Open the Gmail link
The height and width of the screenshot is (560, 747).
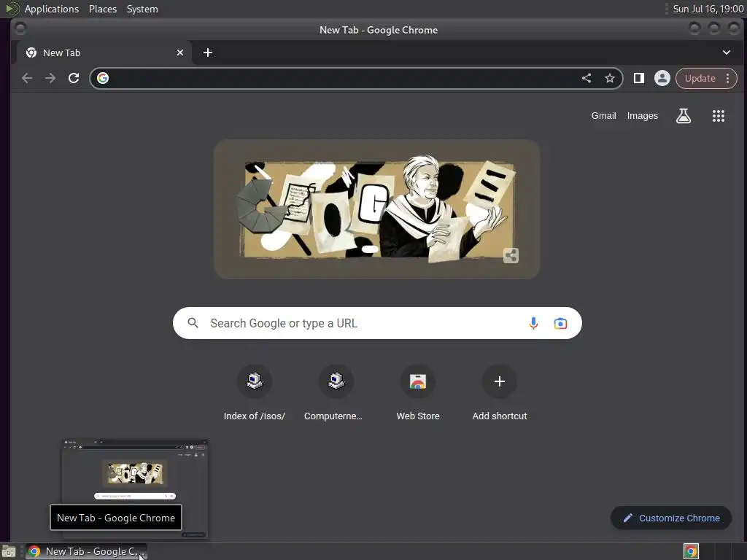(603, 116)
